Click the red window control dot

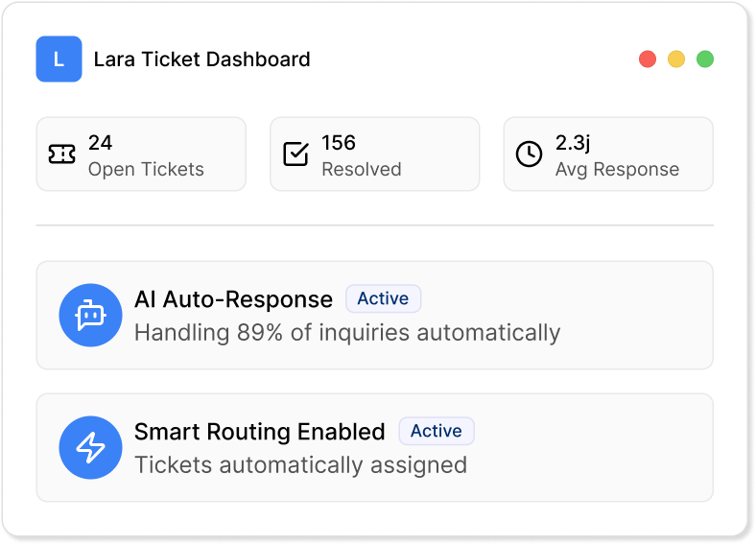[x=648, y=59]
